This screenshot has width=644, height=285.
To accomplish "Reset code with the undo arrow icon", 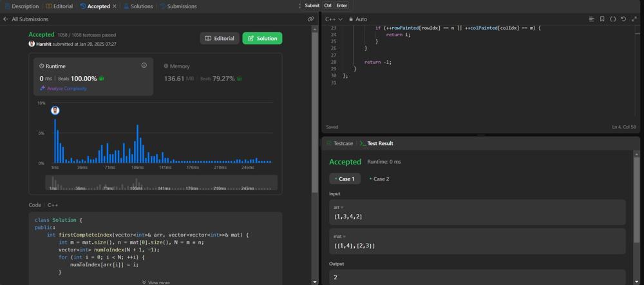I will (623, 19).
